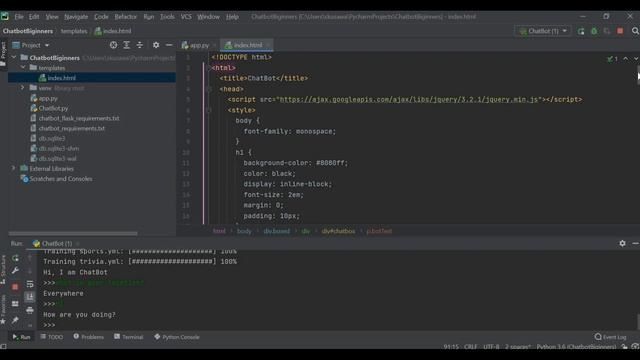Stop ChatBot using the top red square
640x360 pixels.
pos(620,31)
